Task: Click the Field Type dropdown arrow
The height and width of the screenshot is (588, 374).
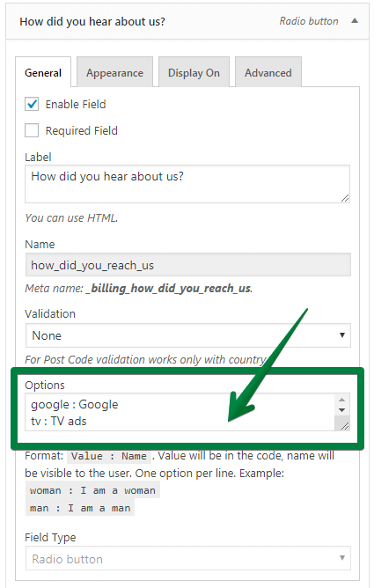Action: coord(341,558)
